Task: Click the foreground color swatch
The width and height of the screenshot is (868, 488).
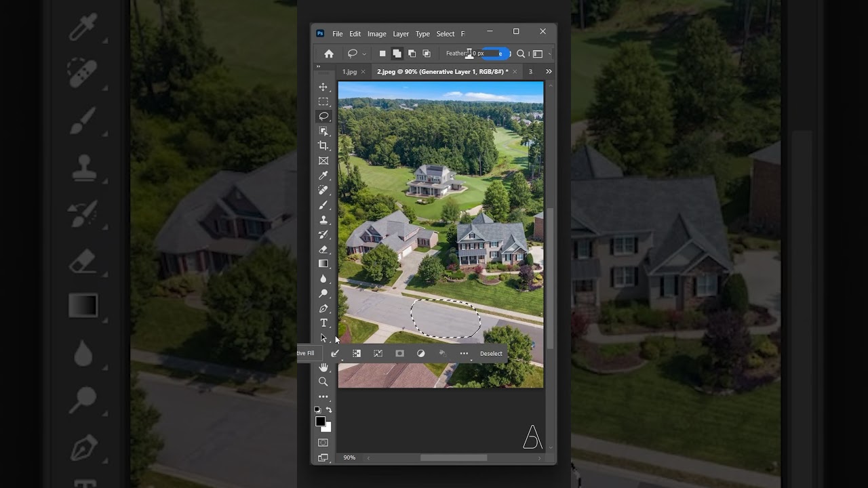Action: (320, 422)
